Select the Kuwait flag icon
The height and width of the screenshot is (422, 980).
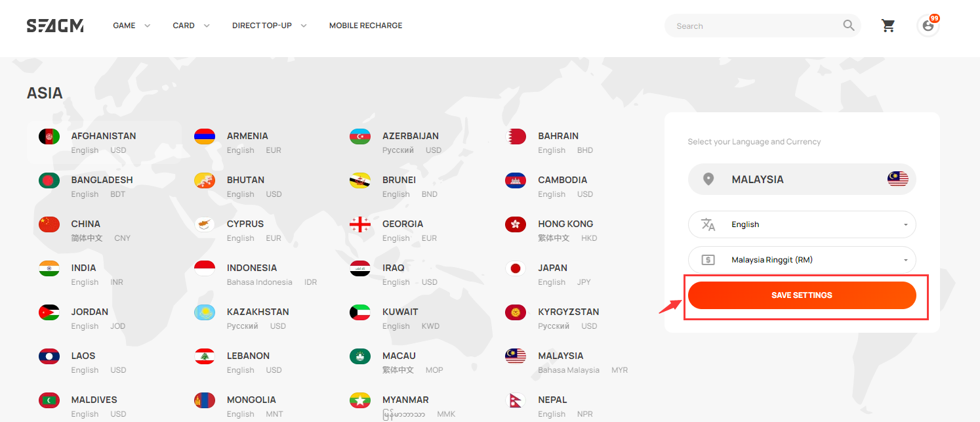tap(360, 312)
